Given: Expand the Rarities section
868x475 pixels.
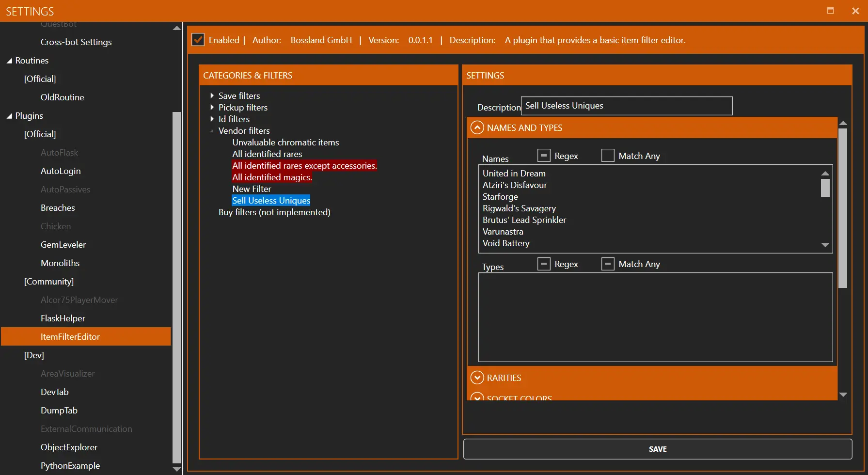Looking at the screenshot, I should click(x=477, y=378).
